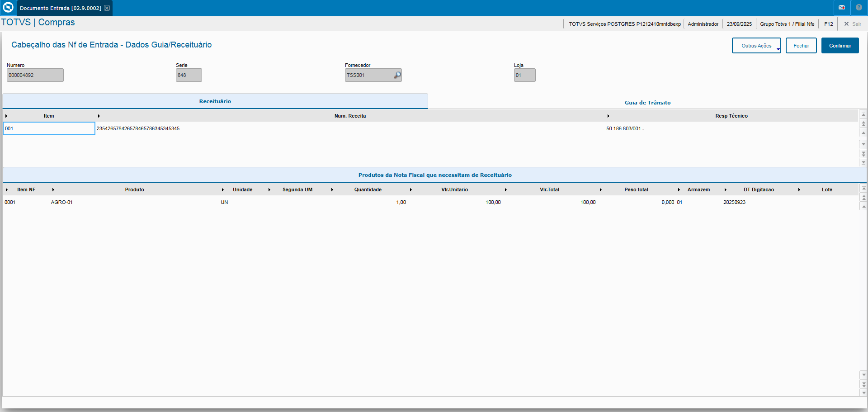Click the Serie field showing 848
Screen dimensions: 868x412
[x=189, y=75]
